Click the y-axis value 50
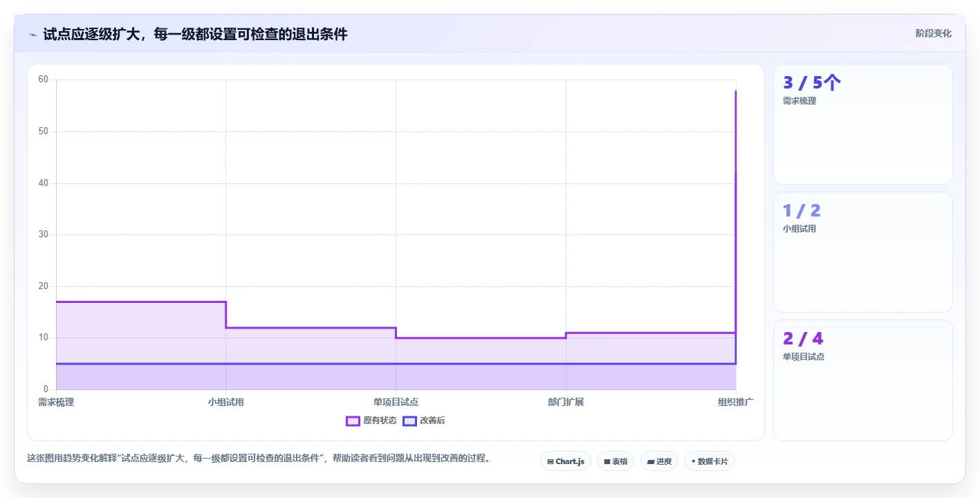980x498 pixels. [x=43, y=131]
